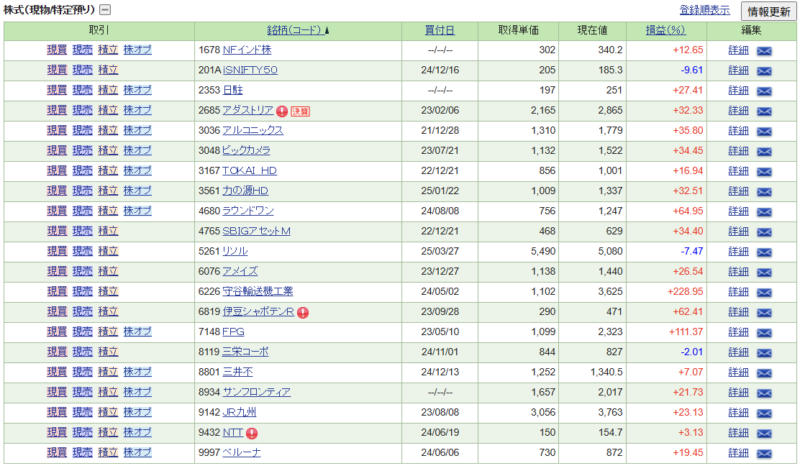Click envelope icon for 守谷輸送機工業 row
The height and width of the screenshot is (471, 800).
764,292
